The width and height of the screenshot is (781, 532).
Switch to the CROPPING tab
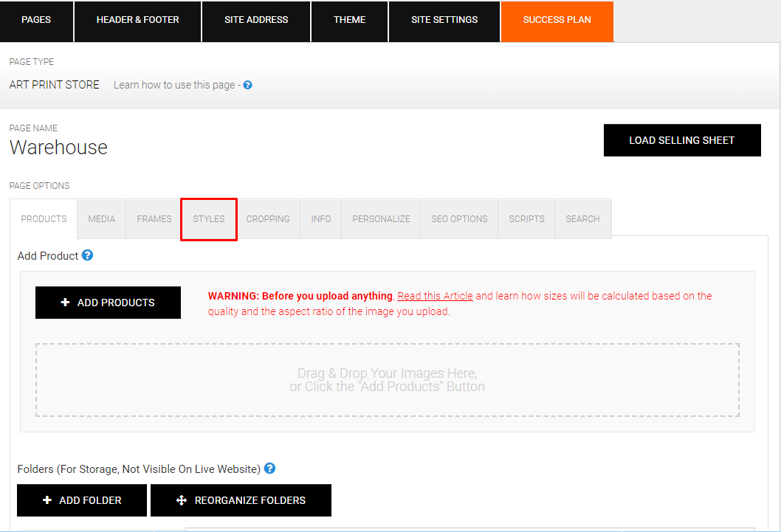268,219
